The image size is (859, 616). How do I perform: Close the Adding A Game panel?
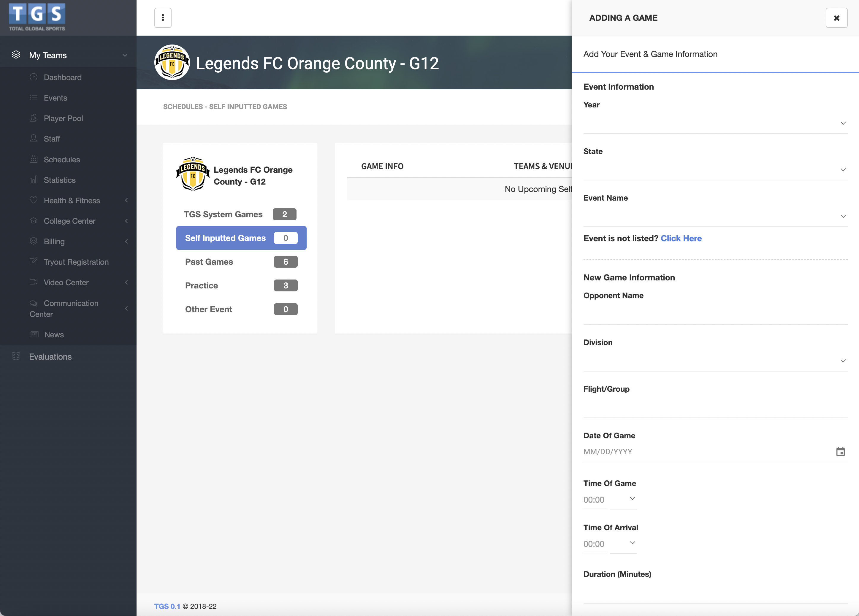[837, 18]
